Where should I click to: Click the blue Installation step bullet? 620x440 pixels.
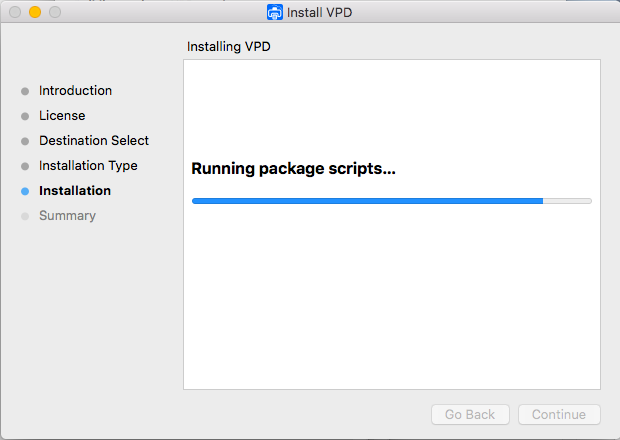[x=25, y=191]
